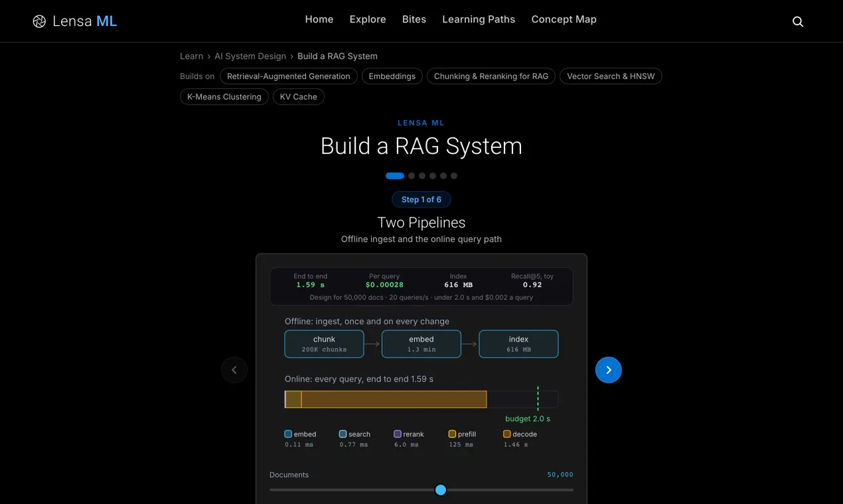Click the decode legend color box

(507, 434)
